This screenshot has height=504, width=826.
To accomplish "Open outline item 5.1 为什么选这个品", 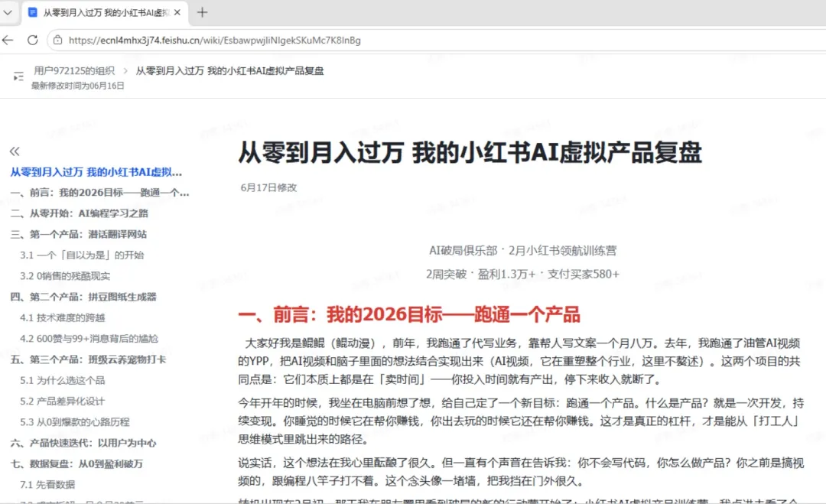I will pos(62,380).
